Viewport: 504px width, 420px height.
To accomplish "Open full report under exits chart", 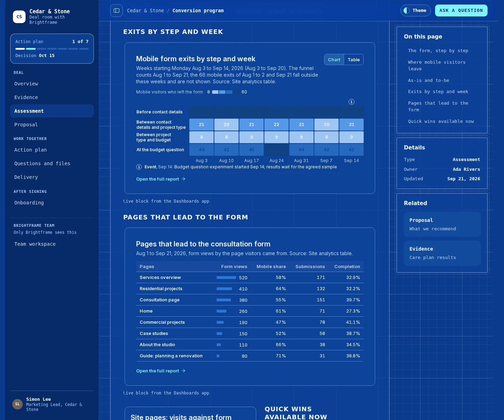I will (161, 179).
